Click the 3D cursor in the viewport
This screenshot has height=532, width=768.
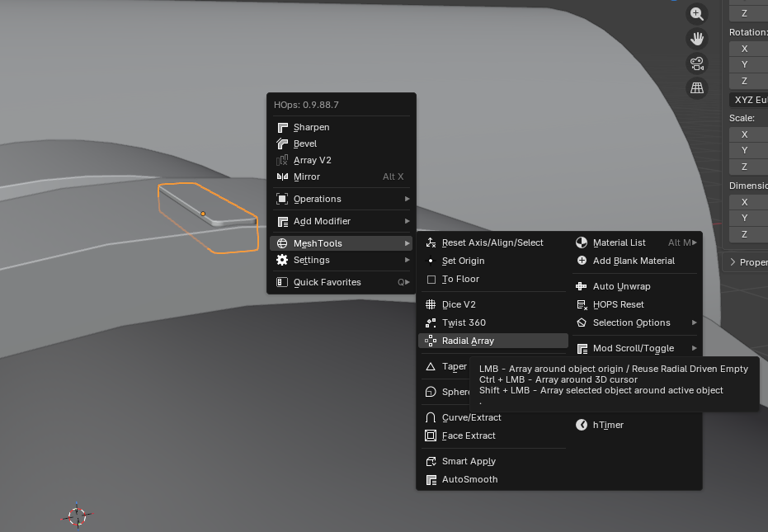tap(77, 516)
